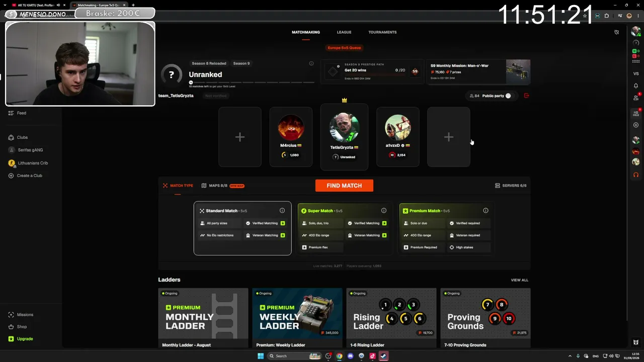Click the skill level matches progress bar
Screen dimensions: 644x362
(x=252, y=82)
